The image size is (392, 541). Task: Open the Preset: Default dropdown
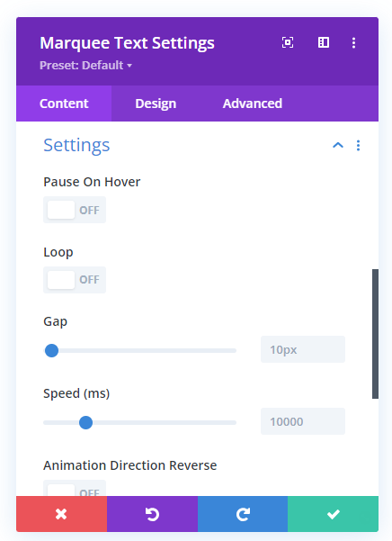(x=85, y=65)
